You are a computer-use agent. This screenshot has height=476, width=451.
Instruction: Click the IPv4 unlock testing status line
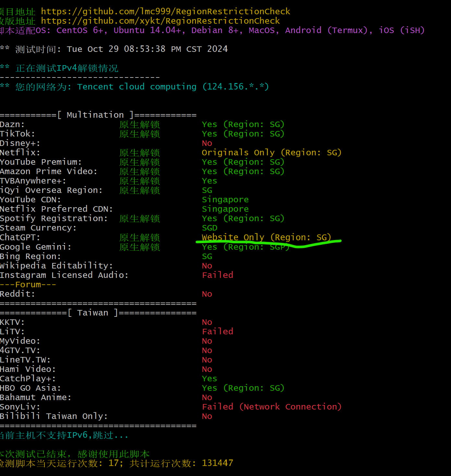tap(59, 68)
